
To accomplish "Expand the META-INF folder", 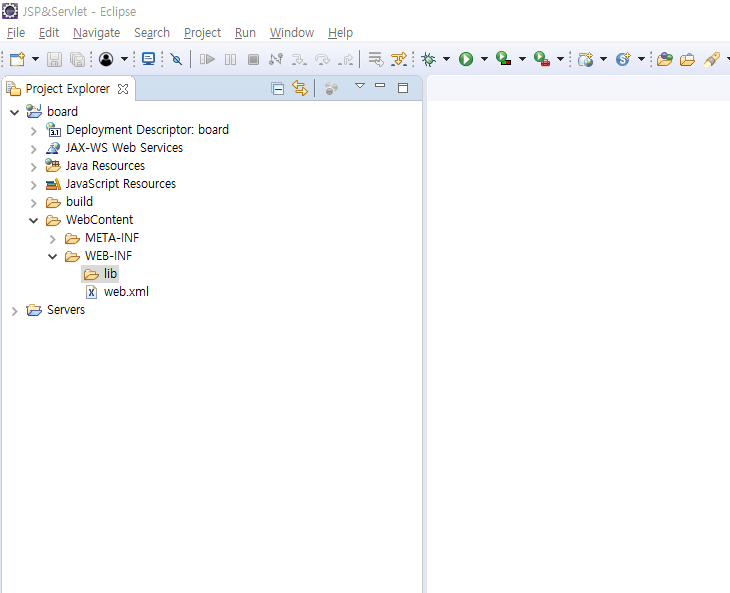I will click(x=53, y=239).
